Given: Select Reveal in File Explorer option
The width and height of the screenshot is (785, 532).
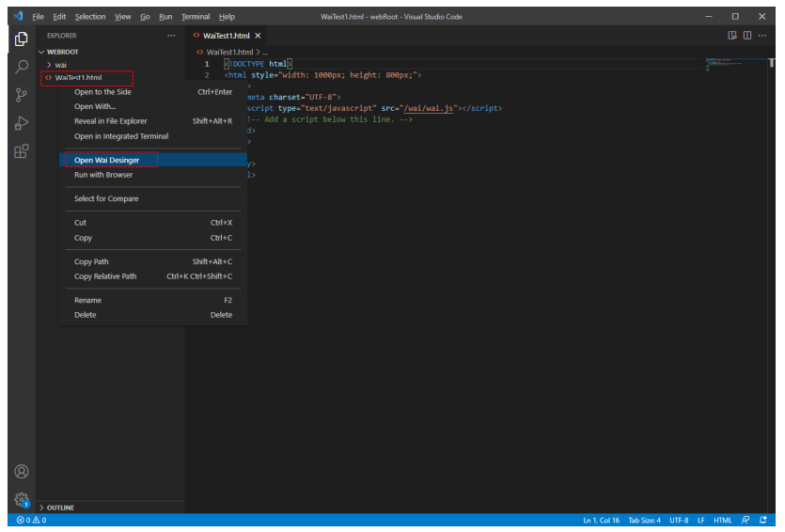Looking at the screenshot, I should 110,121.
